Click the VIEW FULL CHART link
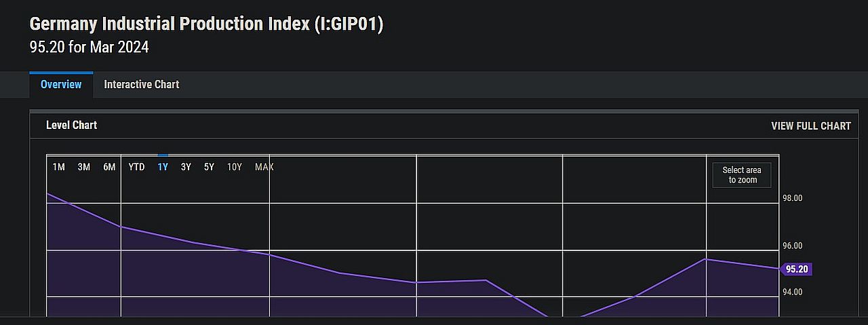 [x=810, y=126]
